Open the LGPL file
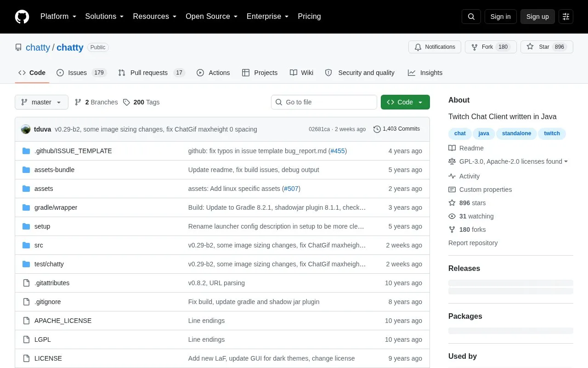Image resolution: width=588 pixels, height=368 pixels. [x=43, y=339]
